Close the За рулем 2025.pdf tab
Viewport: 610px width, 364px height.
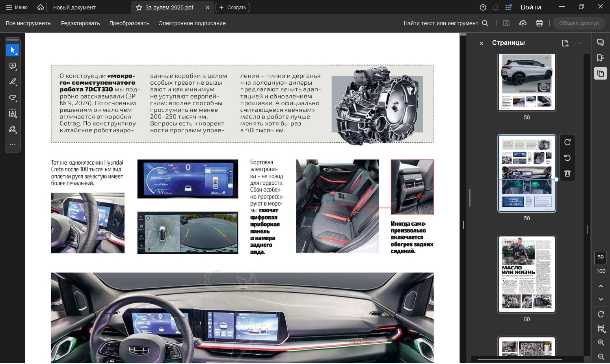[208, 7]
